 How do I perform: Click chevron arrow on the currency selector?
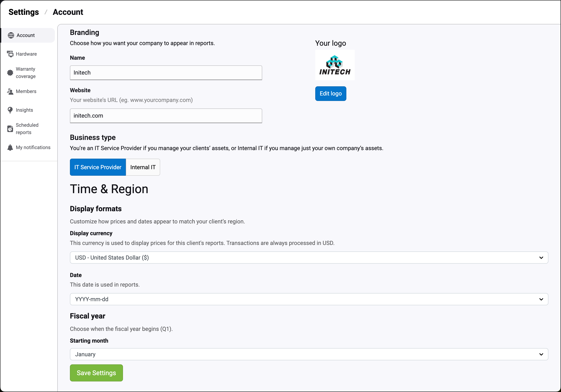[541, 258]
